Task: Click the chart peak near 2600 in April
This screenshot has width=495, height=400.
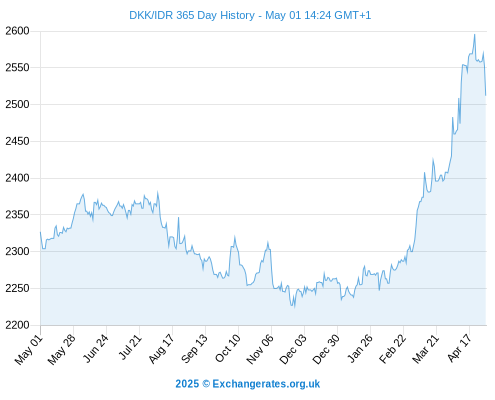Action: [475, 35]
